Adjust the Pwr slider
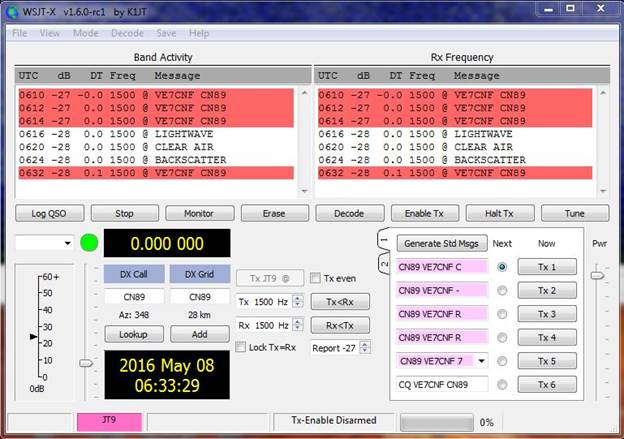624x439 pixels. click(598, 275)
